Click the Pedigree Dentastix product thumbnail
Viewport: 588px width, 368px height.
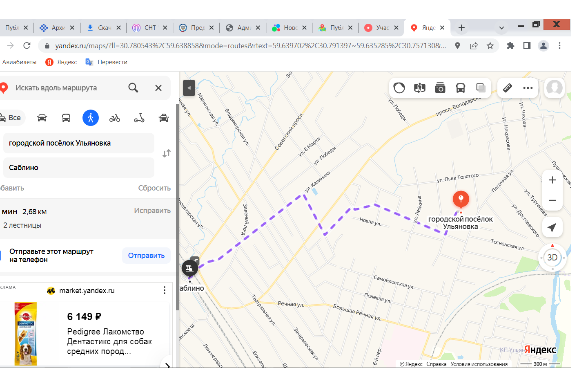[26, 334]
